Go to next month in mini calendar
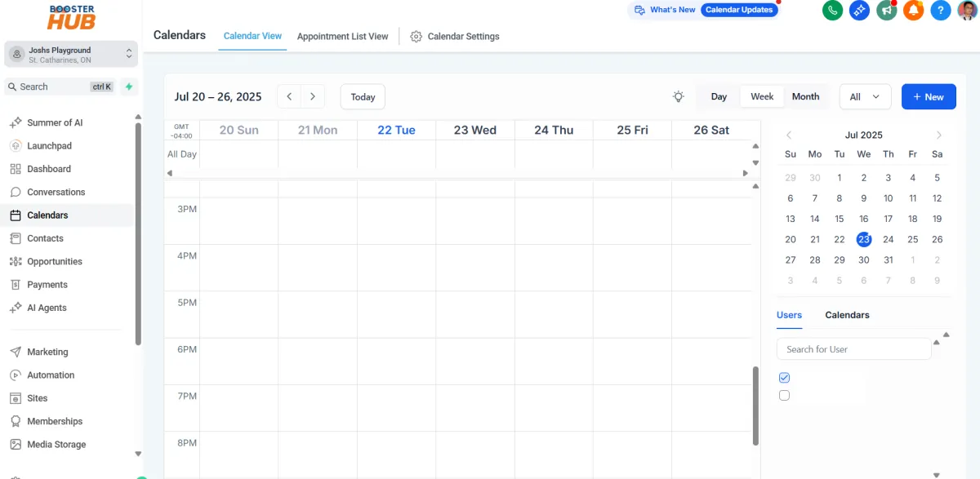Screen dimensions: 980x479 [x=939, y=135]
